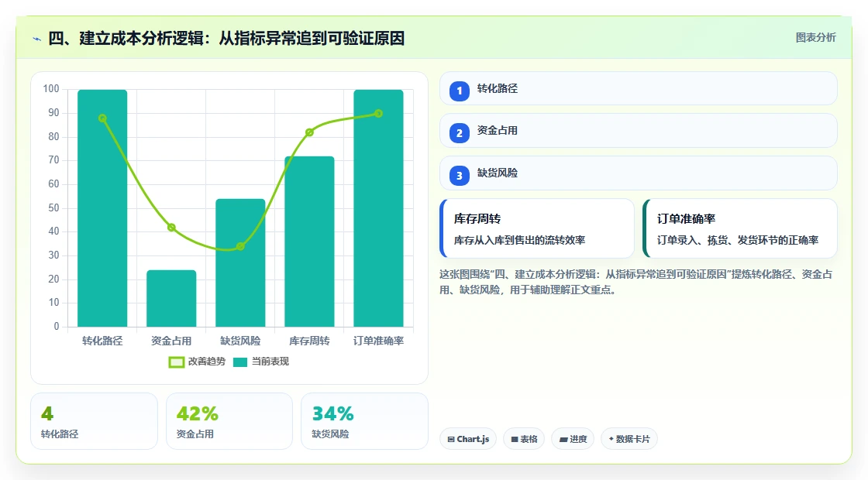The width and height of the screenshot is (868, 480).
Task: Click the 库存周转 bar in chart
Action: [x=309, y=242]
